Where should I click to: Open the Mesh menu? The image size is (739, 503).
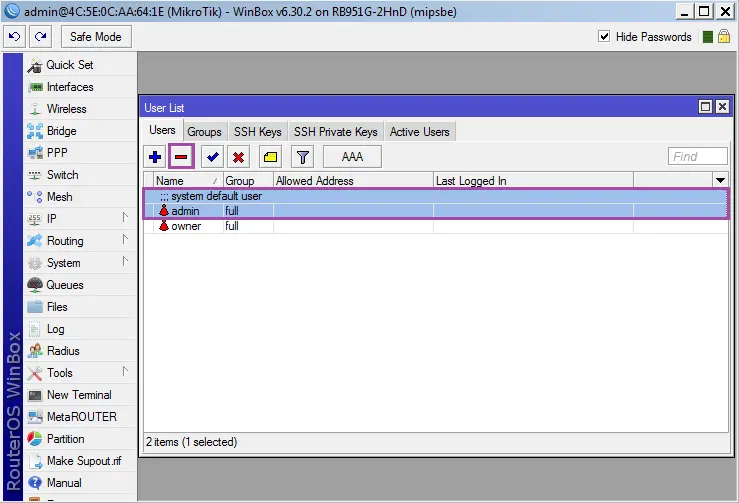tap(80, 197)
